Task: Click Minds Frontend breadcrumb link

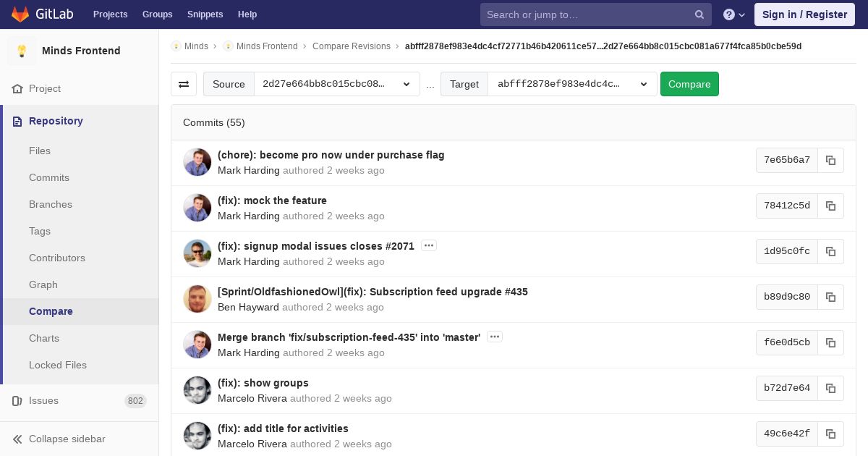Action: point(267,46)
